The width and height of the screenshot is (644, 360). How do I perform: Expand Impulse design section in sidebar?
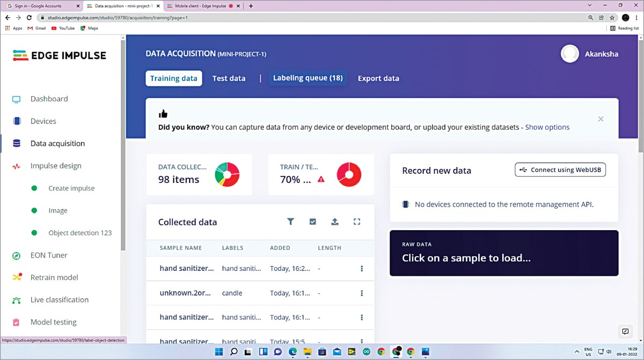(56, 166)
